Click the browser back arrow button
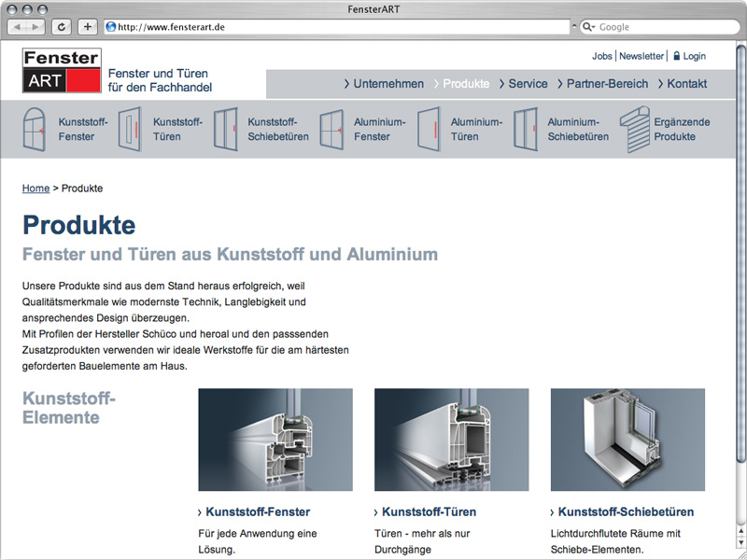 17,27
